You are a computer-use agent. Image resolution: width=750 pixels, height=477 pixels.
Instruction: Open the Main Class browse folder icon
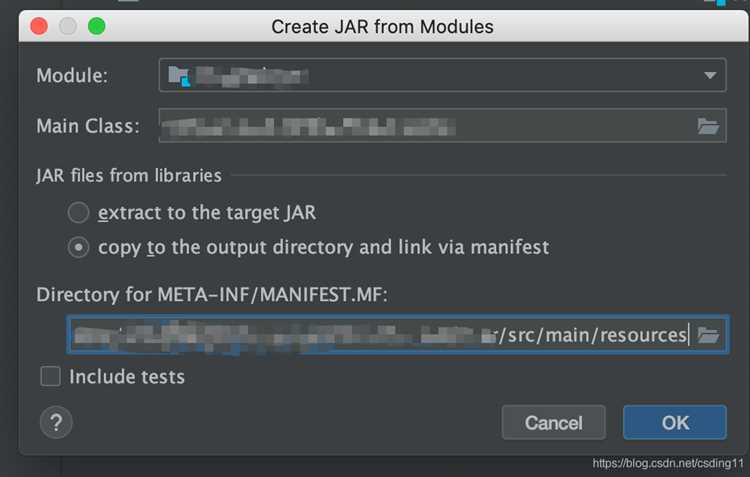[708, 126]
